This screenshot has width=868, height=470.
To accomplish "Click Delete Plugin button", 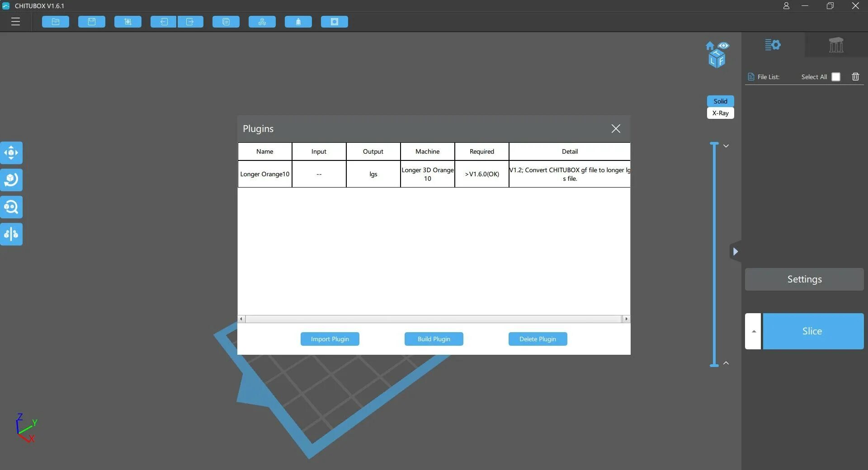I will (538, 339).
